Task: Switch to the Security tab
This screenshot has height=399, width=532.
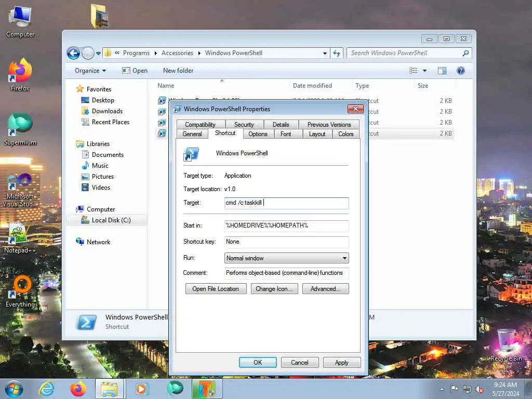Action: pos(244,125)
